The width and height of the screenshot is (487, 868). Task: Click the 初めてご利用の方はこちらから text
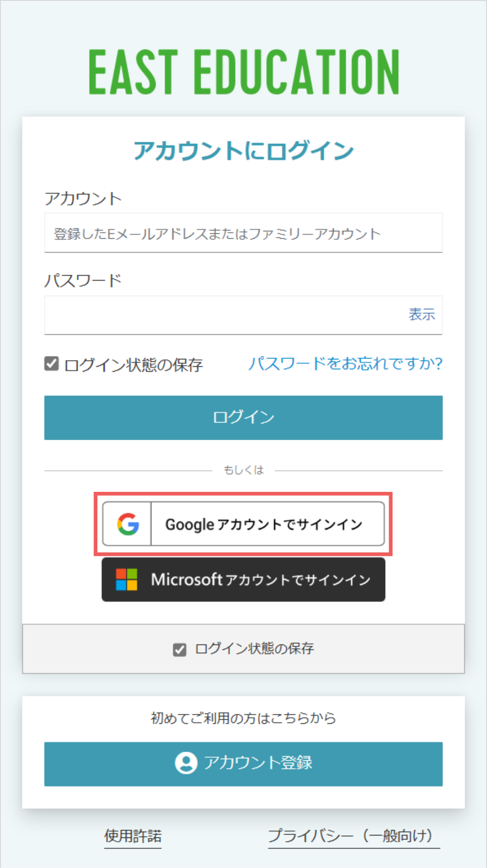pos(243,718)
